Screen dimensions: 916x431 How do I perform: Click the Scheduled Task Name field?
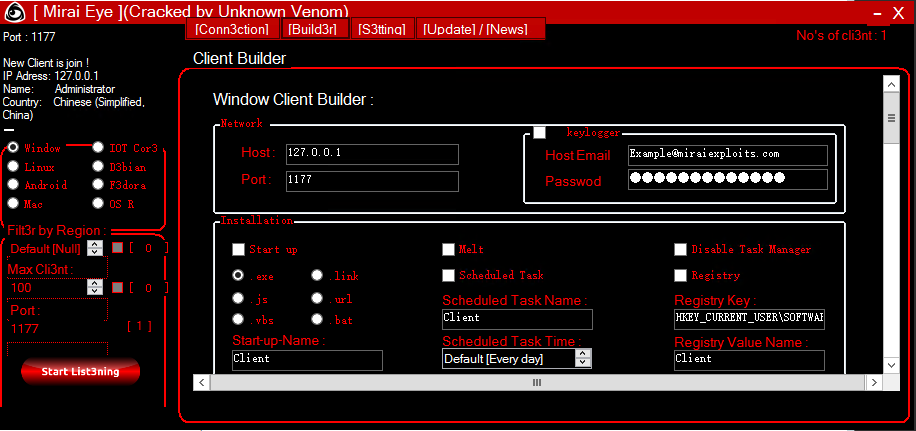pos(517,319)
